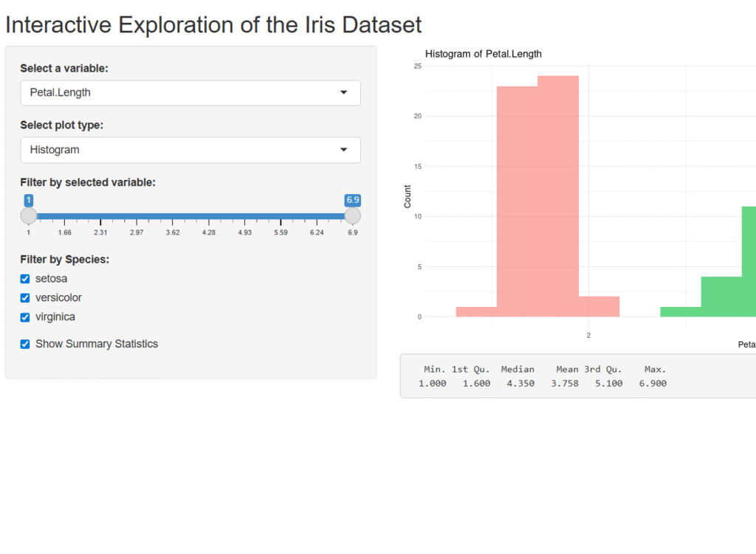Click the arrow icon in variable selector
Screen dimensions: 756x554
click(343, 93)
